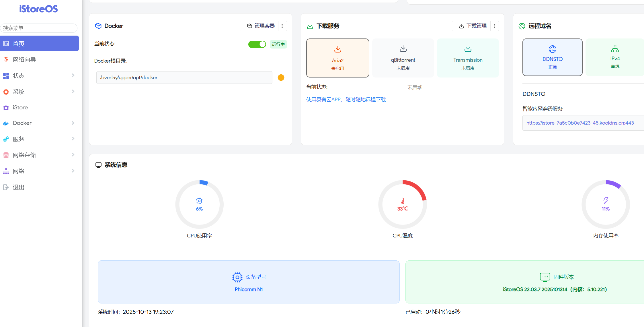Click the download service three-dot menu icon
This screenshot has height=327, width=644.
494,26
